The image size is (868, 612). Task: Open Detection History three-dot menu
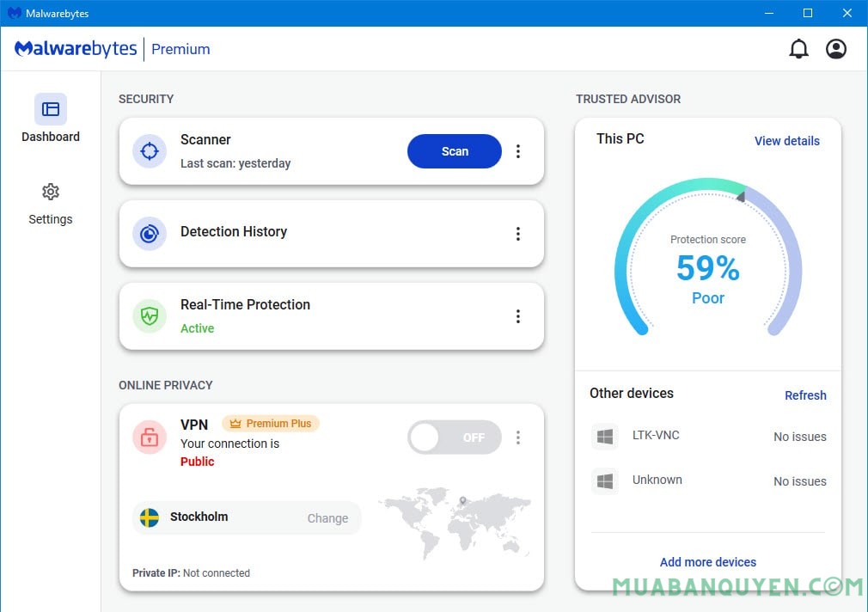click(x=518, y=234)
